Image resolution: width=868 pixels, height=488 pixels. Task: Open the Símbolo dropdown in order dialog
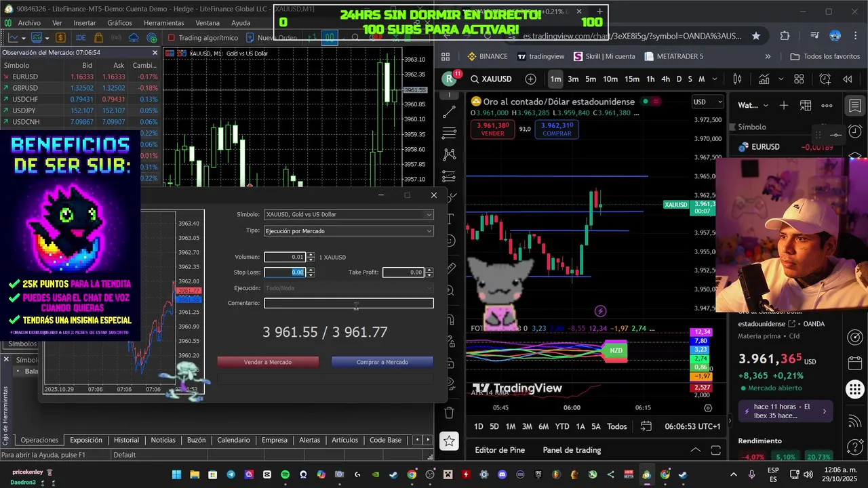pos(349,214)
